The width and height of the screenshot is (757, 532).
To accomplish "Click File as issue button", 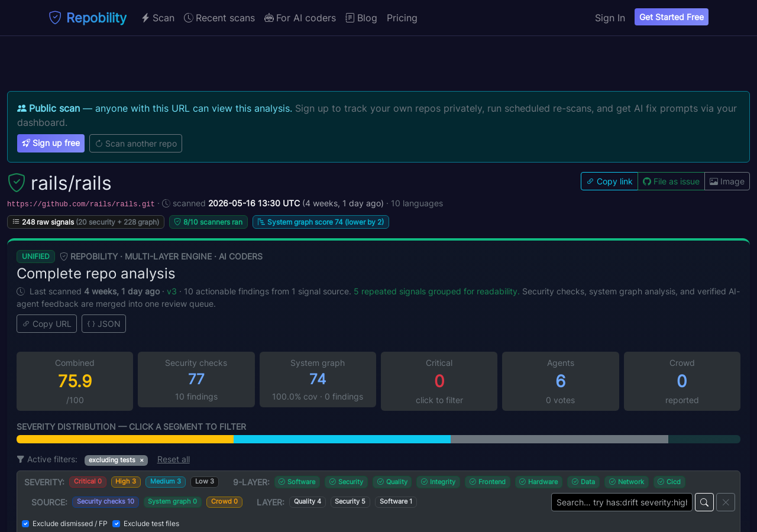I will coord(671,181).
